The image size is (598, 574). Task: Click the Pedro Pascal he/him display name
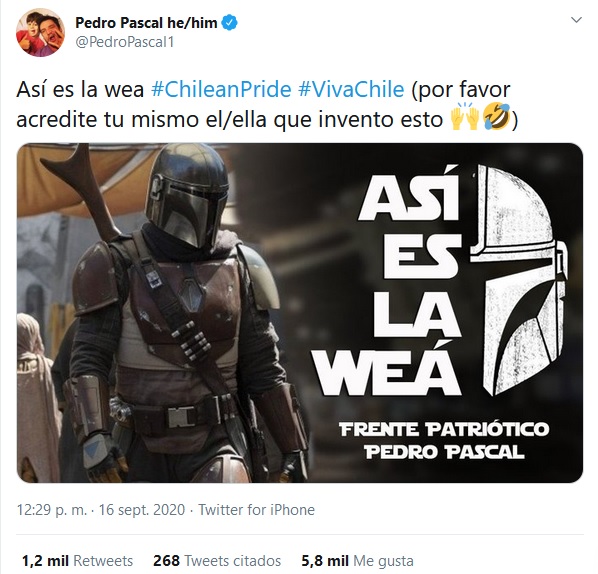[146, 23]
